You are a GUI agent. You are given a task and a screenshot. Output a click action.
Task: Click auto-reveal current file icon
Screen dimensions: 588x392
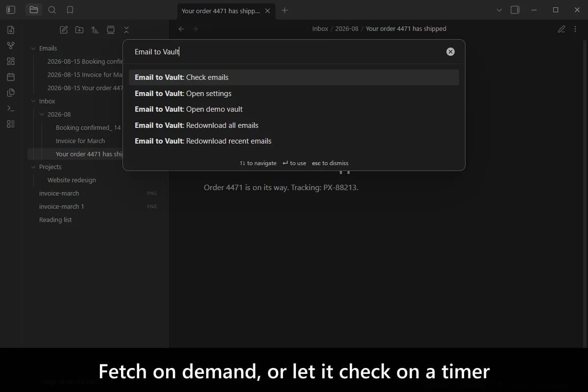111,30
